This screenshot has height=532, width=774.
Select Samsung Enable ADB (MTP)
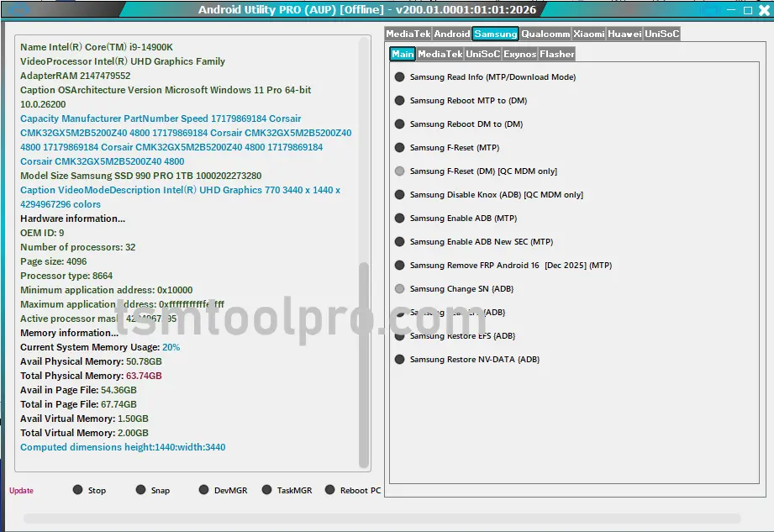click(456, 219)
